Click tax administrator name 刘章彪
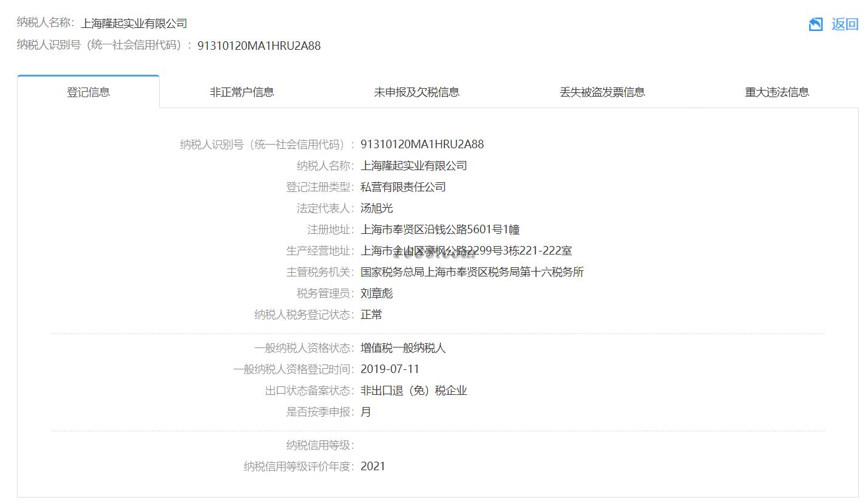 [x=376, y=293]
